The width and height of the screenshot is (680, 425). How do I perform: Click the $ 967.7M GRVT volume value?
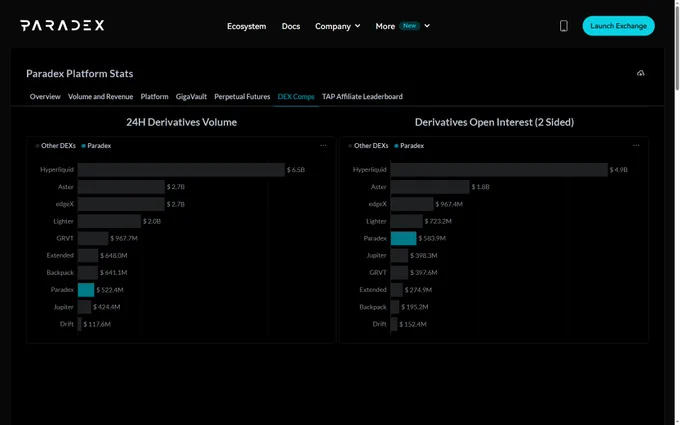(124, 238)
